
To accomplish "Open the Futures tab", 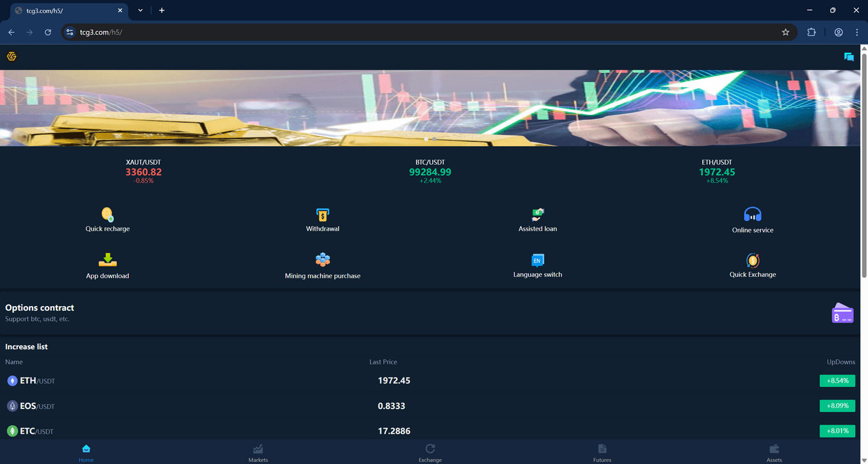I will pos(602,452).
